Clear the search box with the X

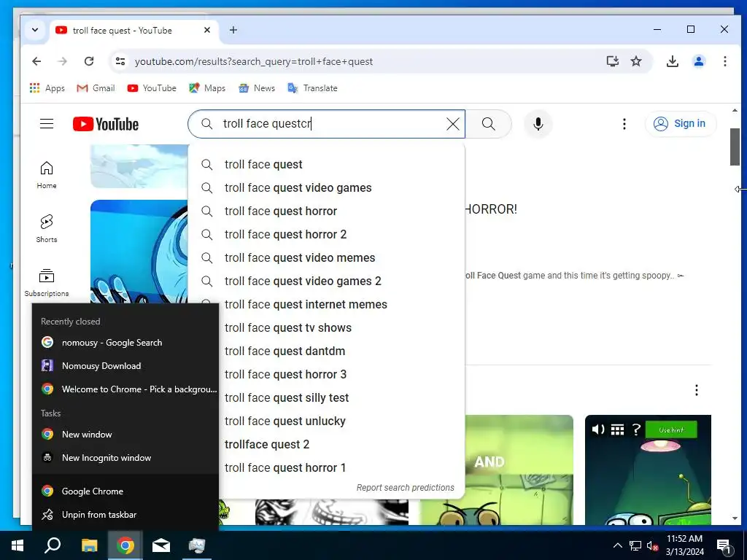(x=452, y=124)
